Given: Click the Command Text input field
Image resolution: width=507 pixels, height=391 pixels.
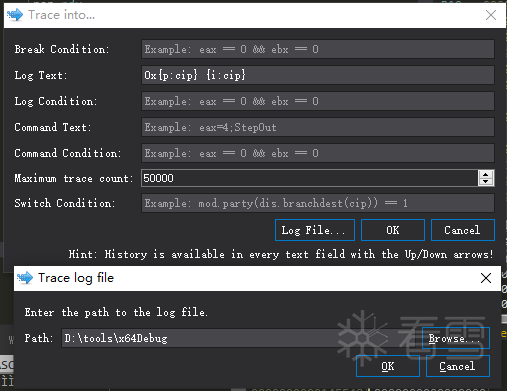Looking at the screenshot, I should click(318, 127).
